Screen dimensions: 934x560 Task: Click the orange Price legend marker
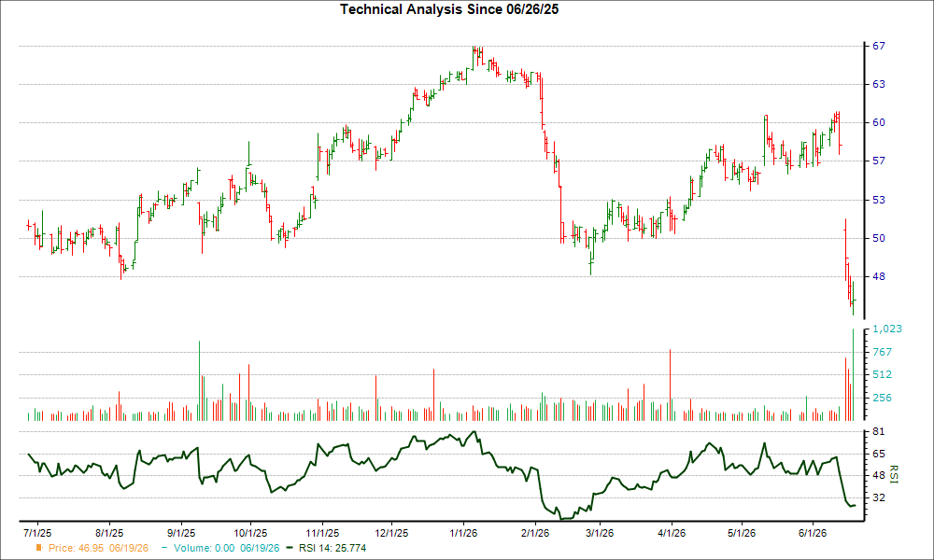pos(39,548)
